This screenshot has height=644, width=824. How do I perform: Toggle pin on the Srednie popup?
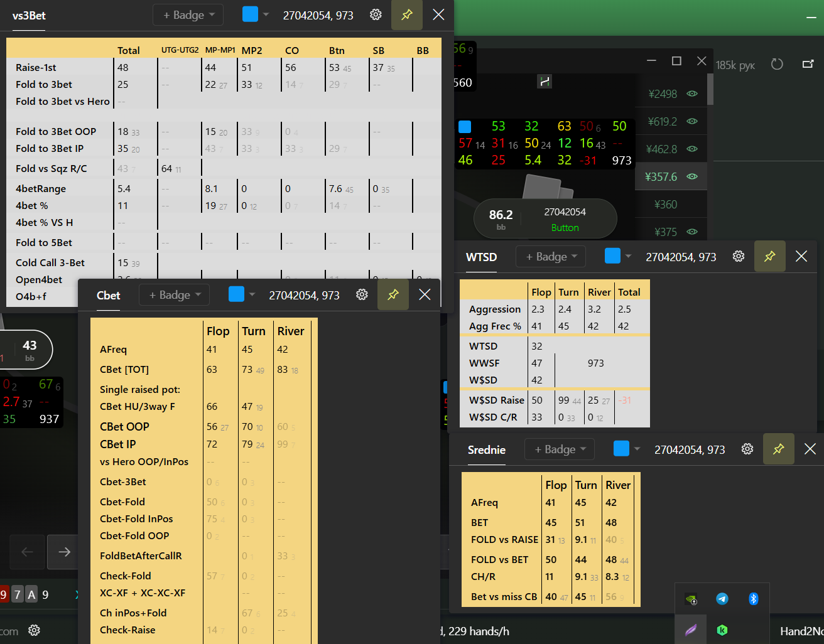(779, 449)
